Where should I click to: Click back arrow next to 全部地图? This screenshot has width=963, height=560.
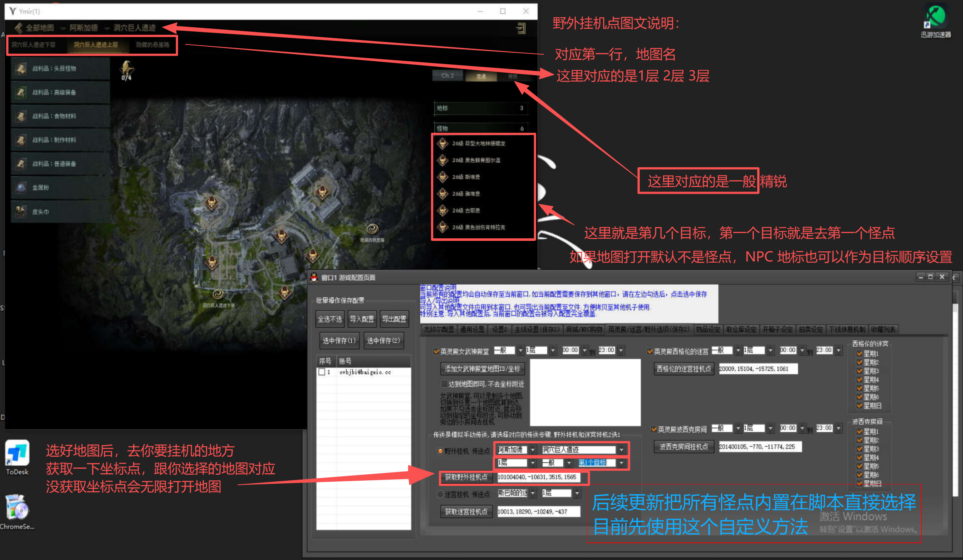[x=18, y=28]
